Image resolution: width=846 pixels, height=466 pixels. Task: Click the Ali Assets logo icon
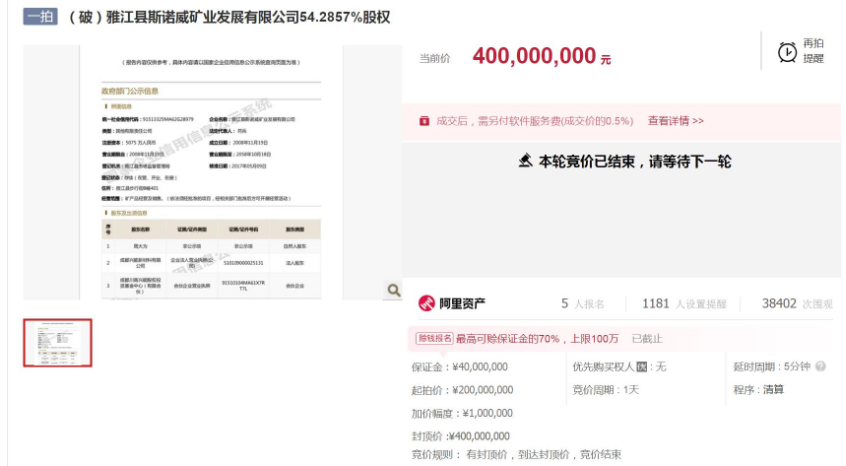pos(426,303)
